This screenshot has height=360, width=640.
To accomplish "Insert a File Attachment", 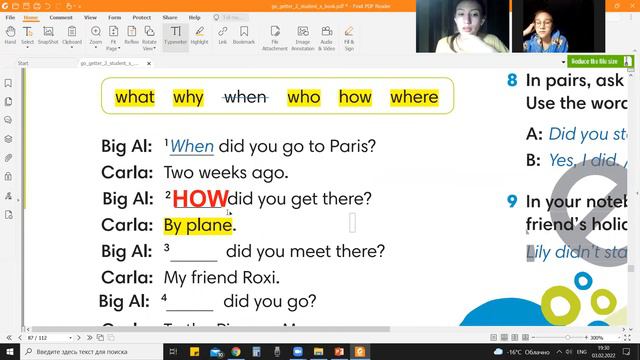I will tap(275, 38).
